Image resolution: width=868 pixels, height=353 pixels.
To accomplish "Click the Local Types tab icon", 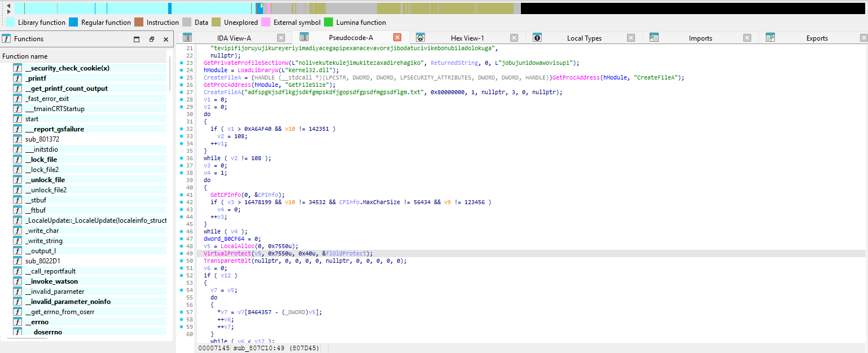I will point(537,38).
